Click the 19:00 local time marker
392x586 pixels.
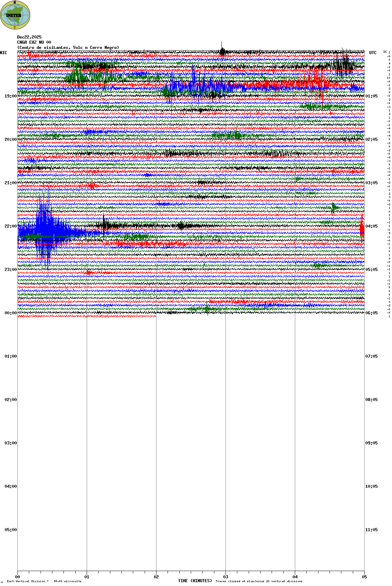pyautogui.click(x=10, y=96)
